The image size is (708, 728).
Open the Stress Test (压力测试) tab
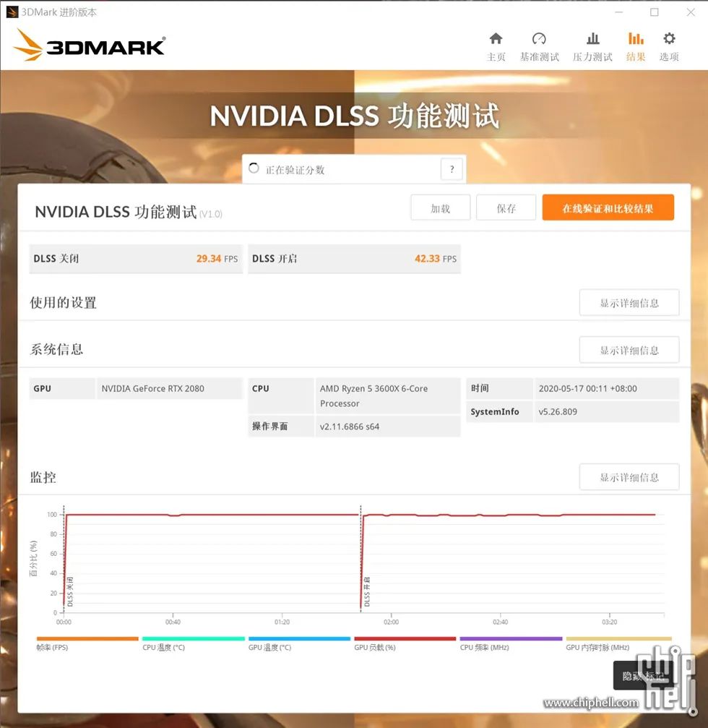click(x=592, y=46)
